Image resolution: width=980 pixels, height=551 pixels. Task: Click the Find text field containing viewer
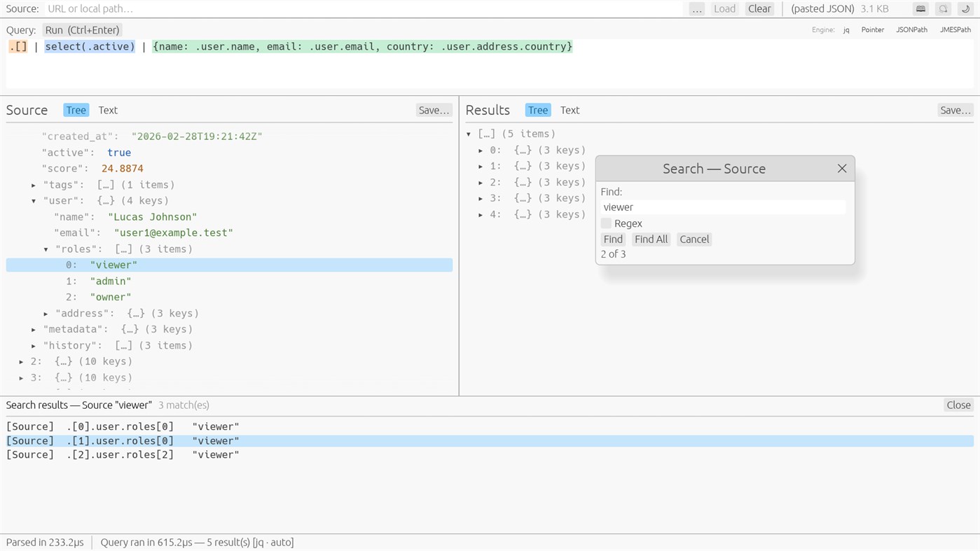click(x=723, y=207)
